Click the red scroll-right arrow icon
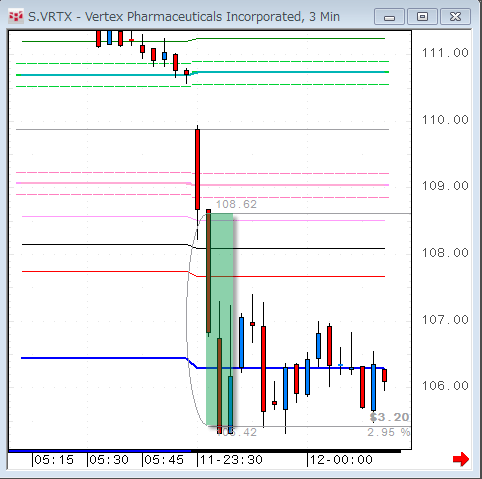Screen dimensions: 482x479 tap(461, 460)
